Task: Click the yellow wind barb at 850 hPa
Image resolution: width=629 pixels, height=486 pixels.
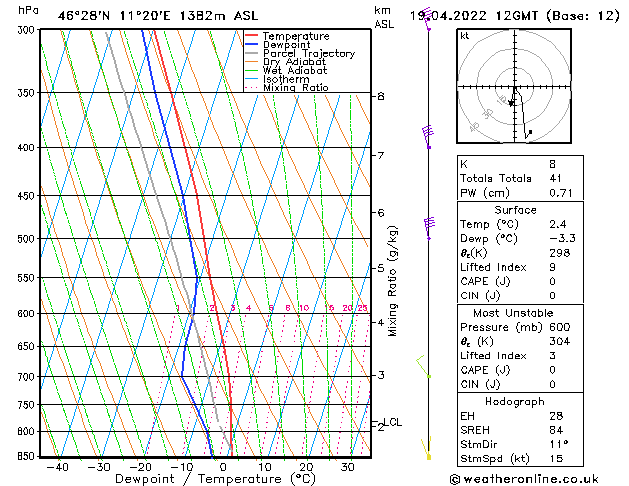Action: click(426, 448)
